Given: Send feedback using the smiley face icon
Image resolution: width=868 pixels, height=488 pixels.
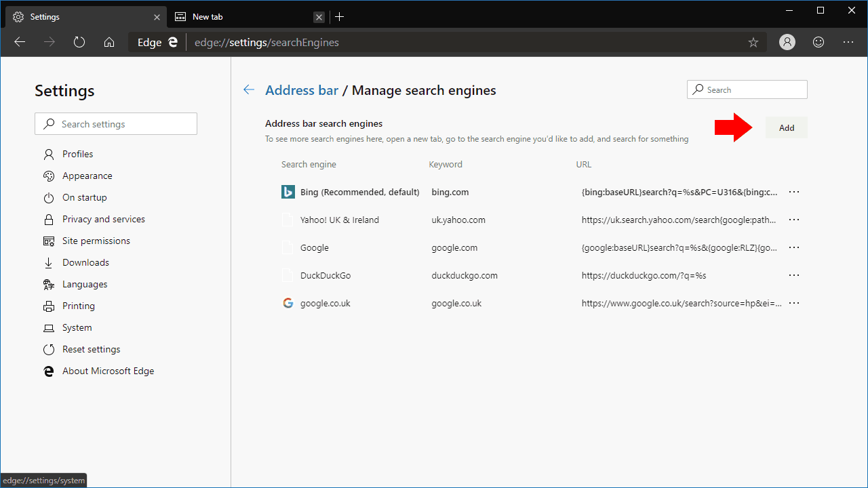Looking at the screenshot, I should [818, 42].
